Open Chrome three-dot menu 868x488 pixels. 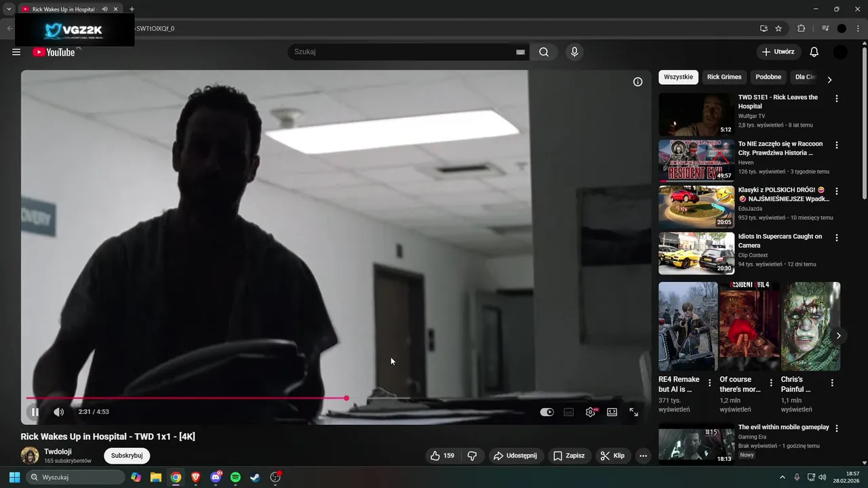pos(858,28)
